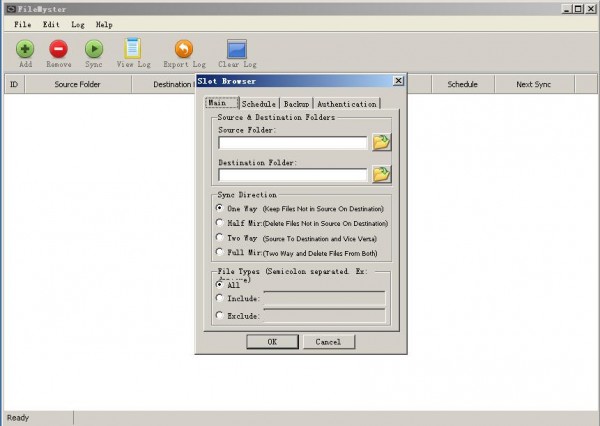Open the File menu
The width and height of the screenshot is (600, 426).
pyautogui.click(x=22, y=24)
